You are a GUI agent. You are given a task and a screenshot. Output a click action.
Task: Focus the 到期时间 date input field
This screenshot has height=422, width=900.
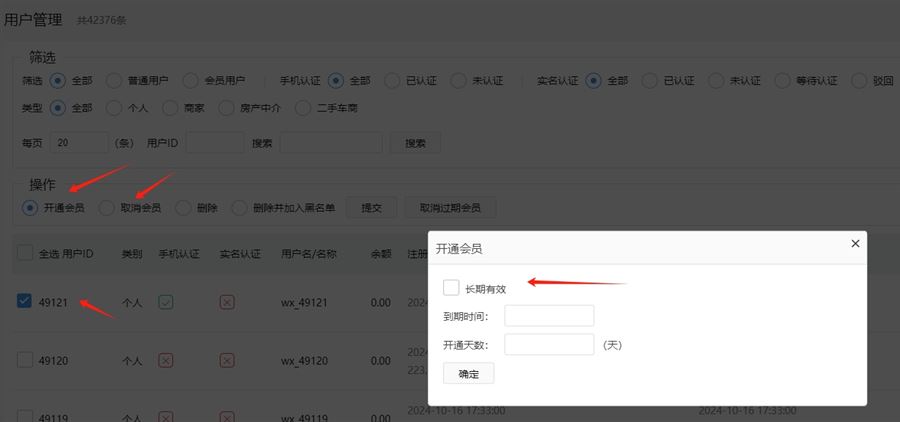(549, 316)
